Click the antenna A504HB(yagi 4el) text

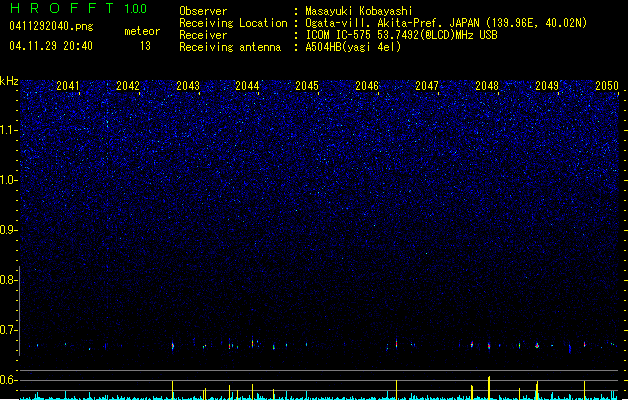(x=353, y=47)
